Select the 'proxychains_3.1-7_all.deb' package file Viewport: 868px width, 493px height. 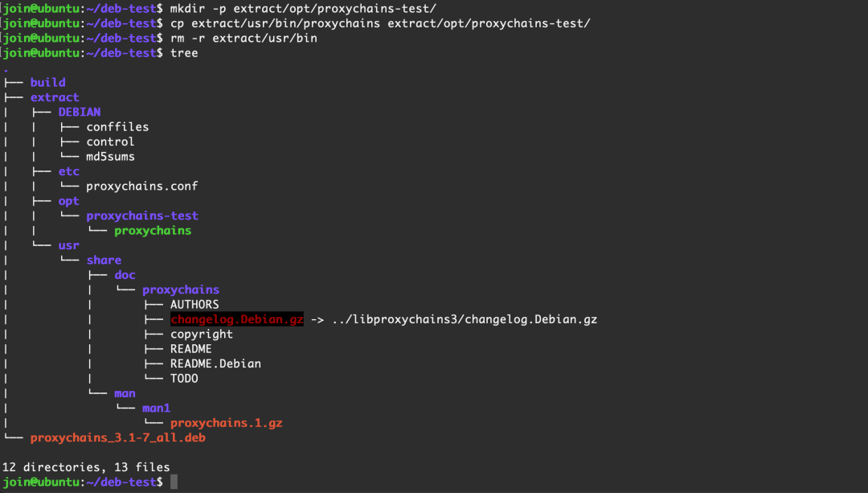point(118,438)
